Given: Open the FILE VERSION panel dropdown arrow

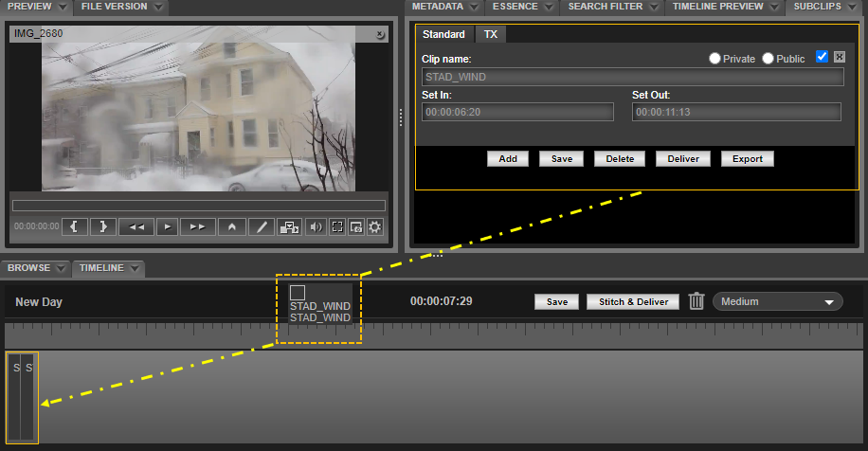Looking at the screenshot, I should point(158,8).
